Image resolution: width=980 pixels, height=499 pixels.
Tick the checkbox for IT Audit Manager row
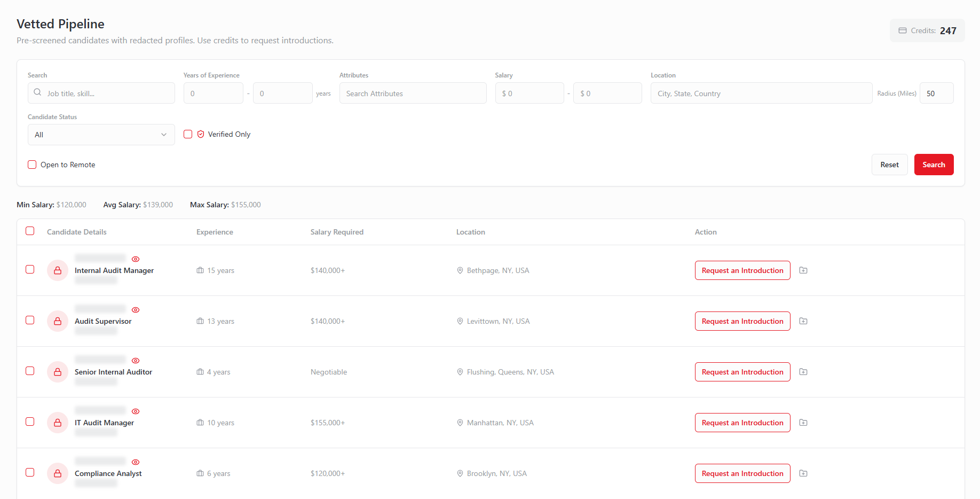pos(30,422)
